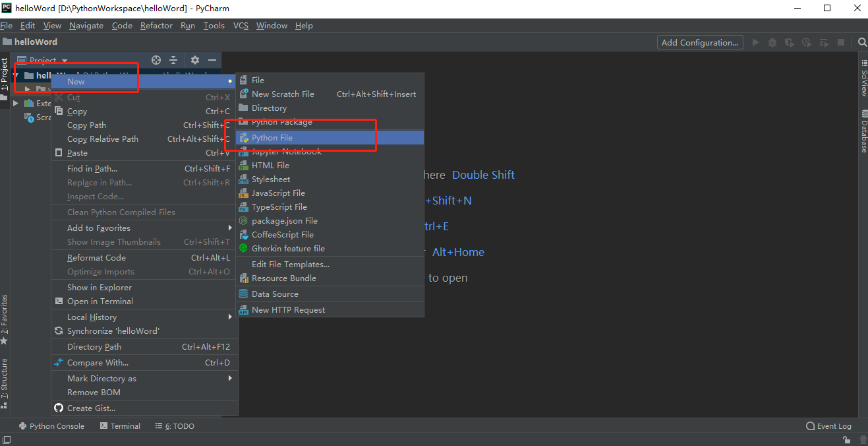This screenshot has width=868, height=446.
Task: Click Edit File Templates entry
Action: tap(330, 264)
